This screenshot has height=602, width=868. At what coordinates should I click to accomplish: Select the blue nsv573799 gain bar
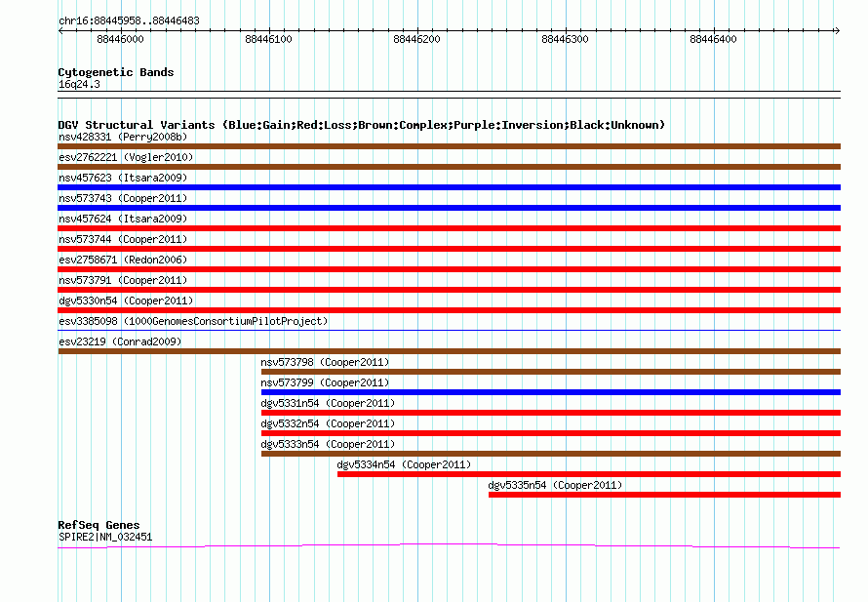pos(551,392)
